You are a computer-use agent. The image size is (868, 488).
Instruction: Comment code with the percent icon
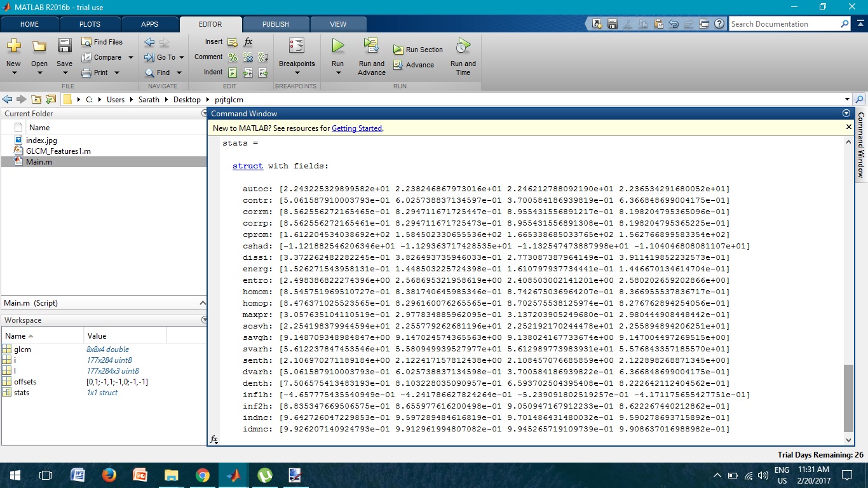pos(232,57)
